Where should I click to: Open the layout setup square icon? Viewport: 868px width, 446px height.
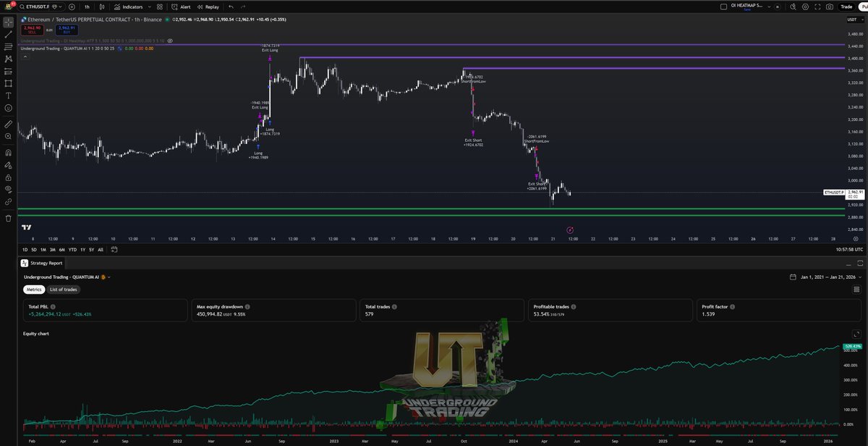[724, 7]
